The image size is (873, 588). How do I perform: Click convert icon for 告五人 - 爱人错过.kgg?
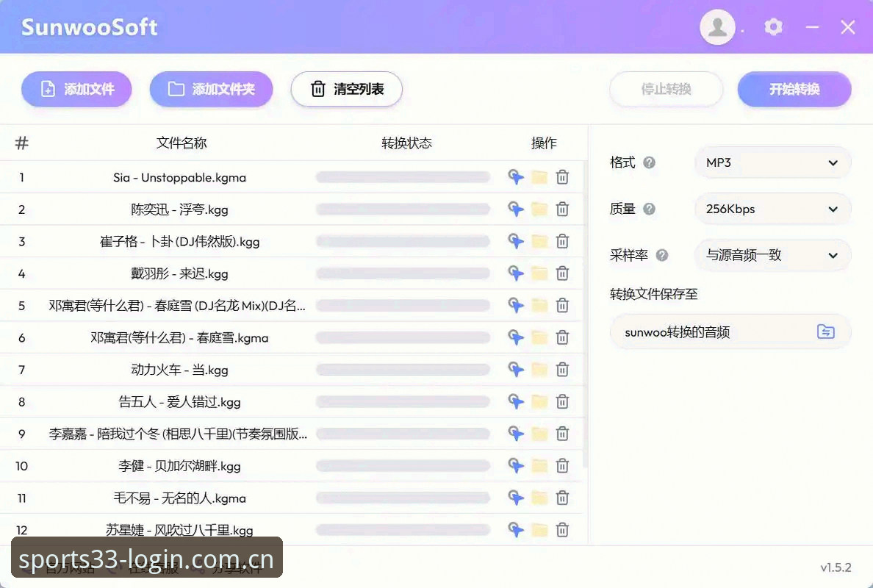point(516,401)
